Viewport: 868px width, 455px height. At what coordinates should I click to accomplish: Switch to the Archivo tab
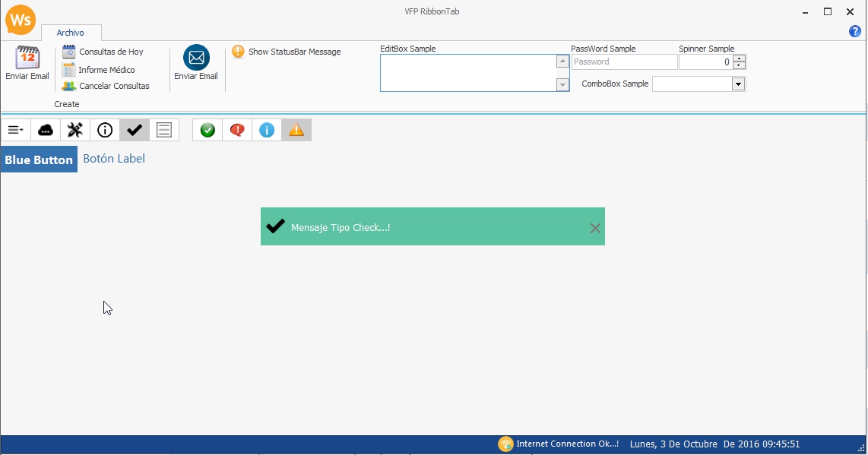click(71, 33)
